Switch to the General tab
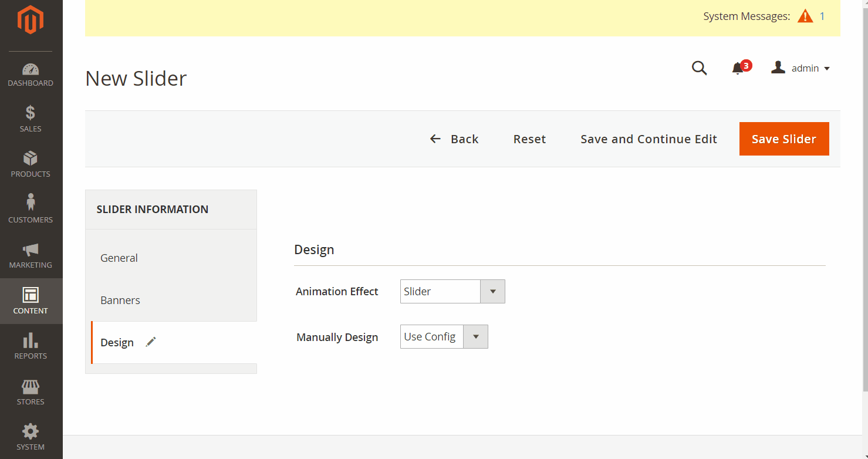The image size is (868, 459). point(119,258)
